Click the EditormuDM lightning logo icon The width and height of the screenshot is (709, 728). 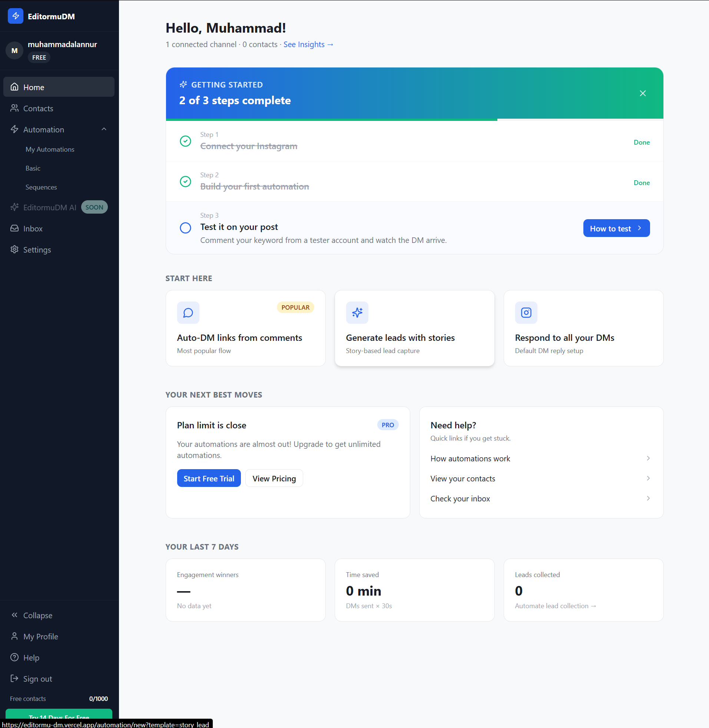(16, 16)
